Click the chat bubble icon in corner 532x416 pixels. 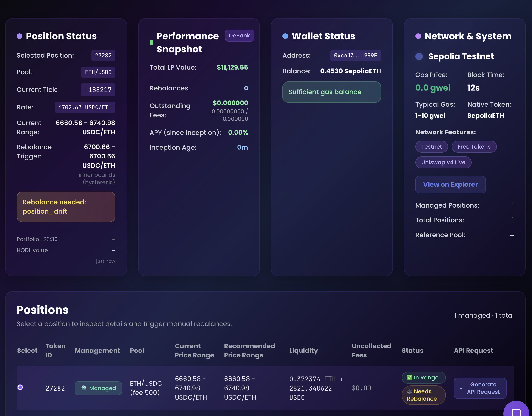pos(516,412)
